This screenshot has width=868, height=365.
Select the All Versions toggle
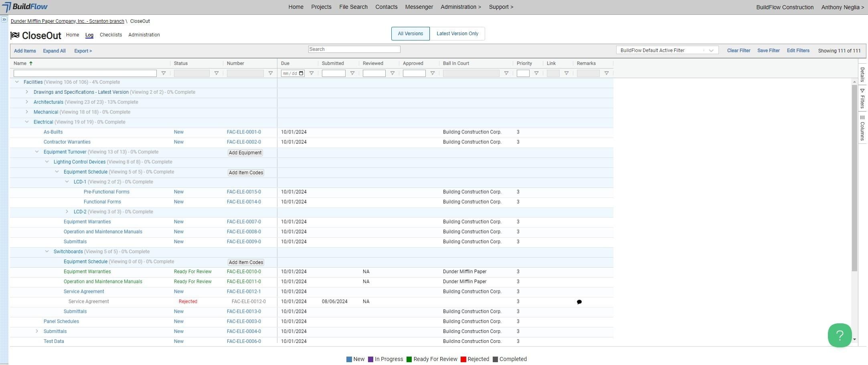click(410, 34)
